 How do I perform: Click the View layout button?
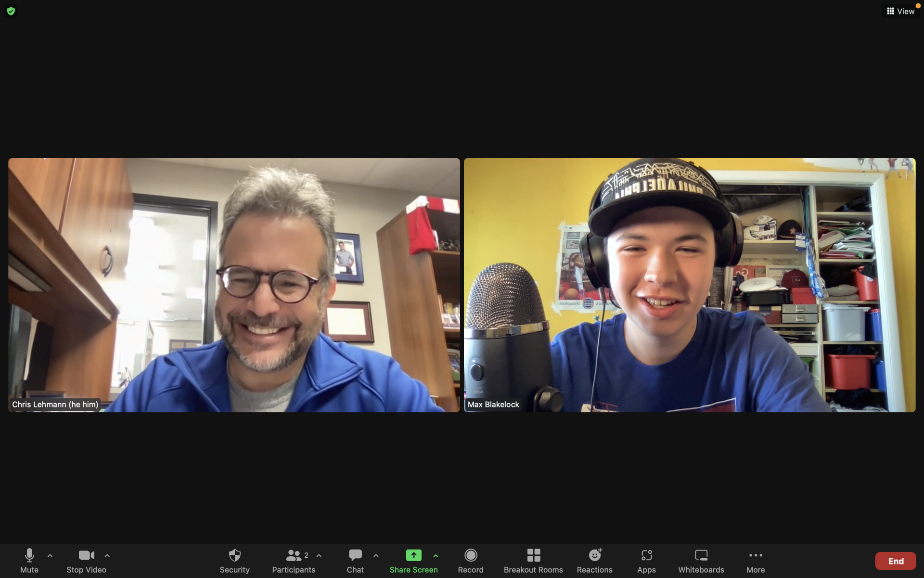coord(899,10)
